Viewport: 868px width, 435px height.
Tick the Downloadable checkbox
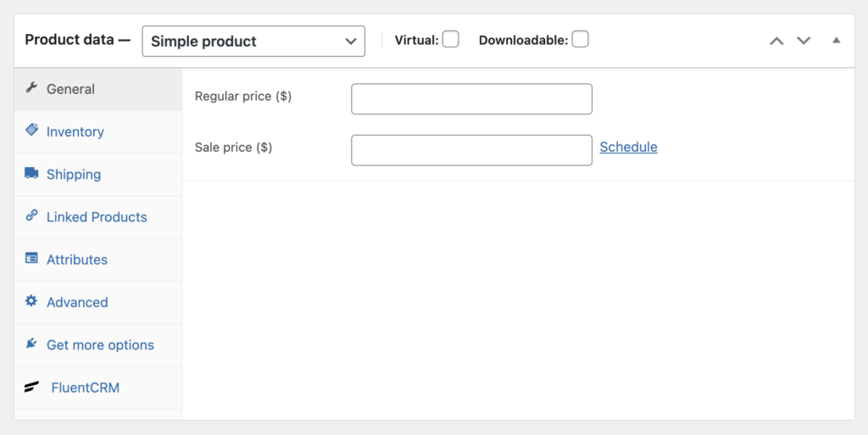[580, 39]
